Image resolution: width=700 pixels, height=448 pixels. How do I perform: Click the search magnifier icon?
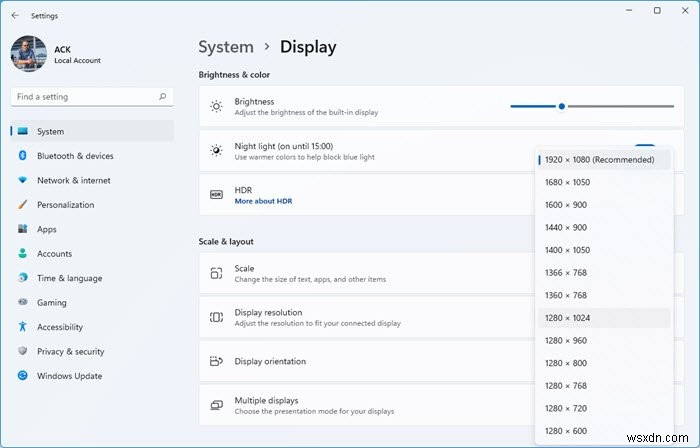pyautogui.click(x=162, y=96)
